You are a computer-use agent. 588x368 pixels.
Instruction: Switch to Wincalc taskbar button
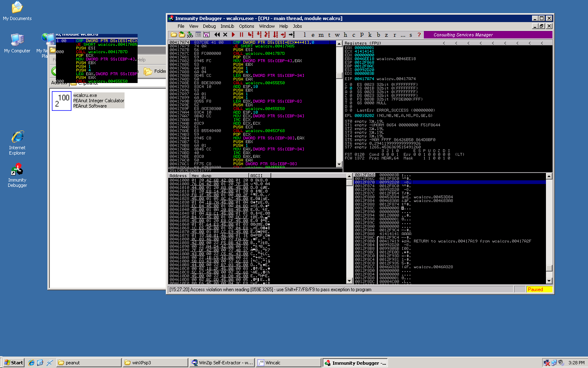click(x=288, y=362)
